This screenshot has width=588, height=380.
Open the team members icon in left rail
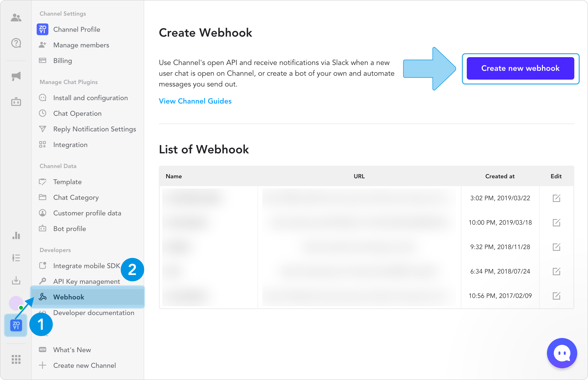pyautogui.click(x=16, y=18)
